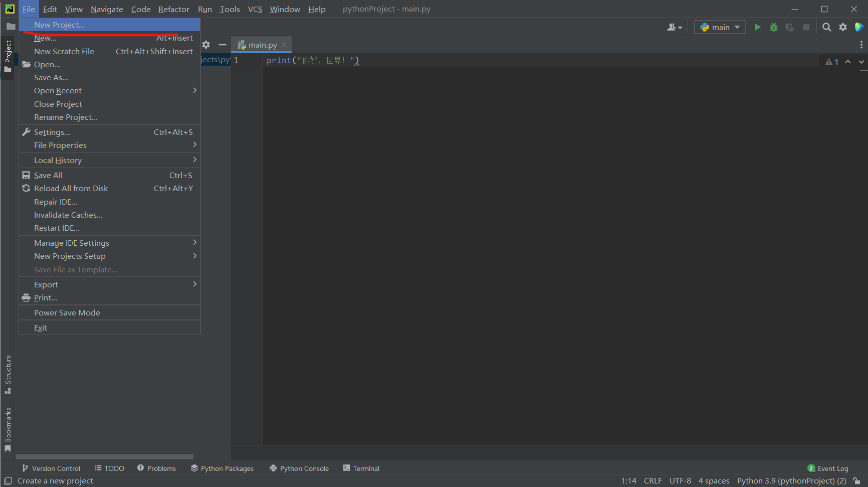Choose Print... with printer icon
868x487 pixels.
pos(109,297)
